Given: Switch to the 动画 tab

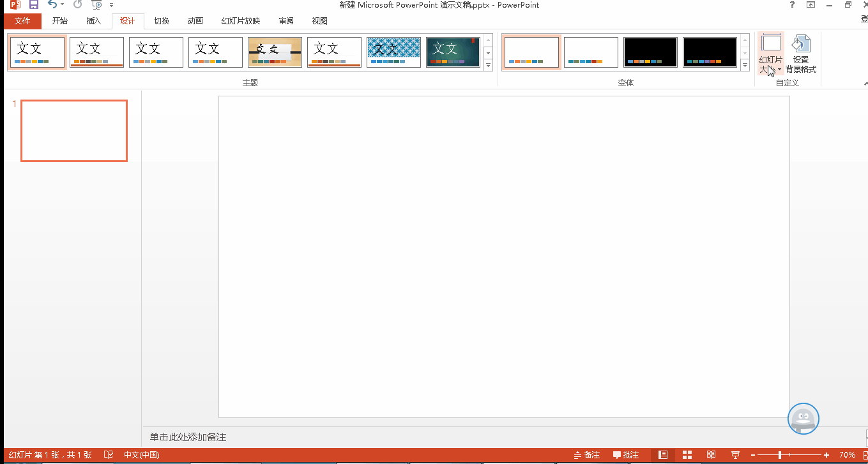Looking at the screenshot, I should click(x=195, y=21).
